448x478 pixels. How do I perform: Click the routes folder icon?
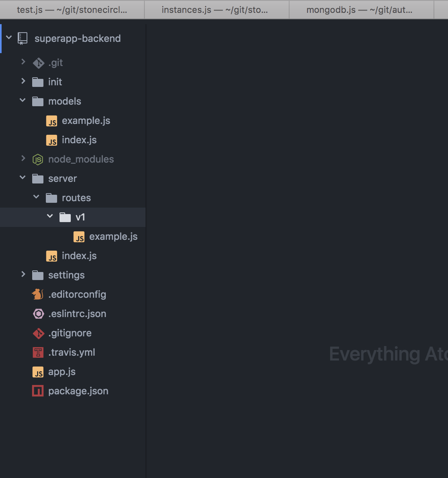(x=51, y=198)
